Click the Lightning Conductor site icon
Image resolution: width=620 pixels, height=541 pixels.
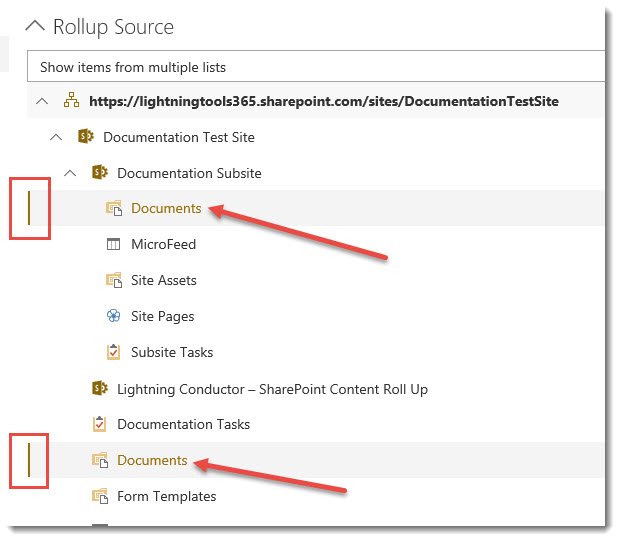pos(100,388)
